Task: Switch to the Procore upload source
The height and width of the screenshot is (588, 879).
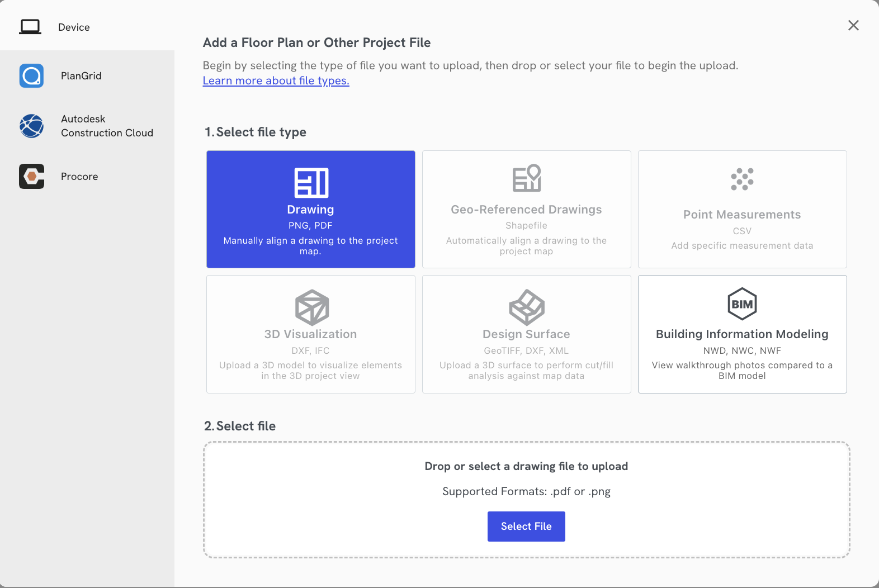Action: [x=79, y=176]
